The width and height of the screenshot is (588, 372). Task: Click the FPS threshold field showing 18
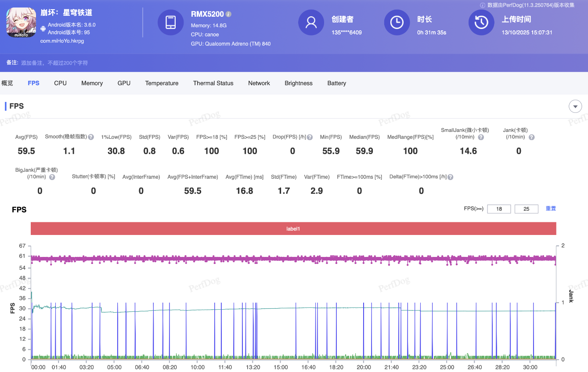pos(499,209)
